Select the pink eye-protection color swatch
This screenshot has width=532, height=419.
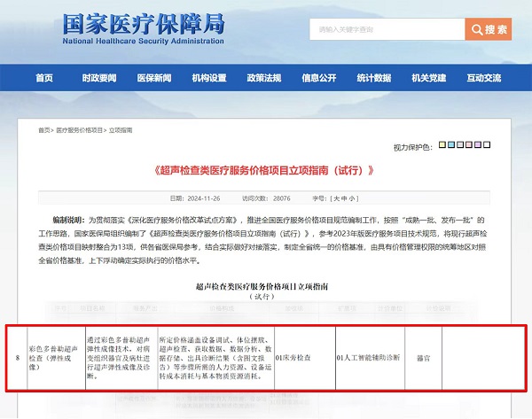click(x=469, y=144)
